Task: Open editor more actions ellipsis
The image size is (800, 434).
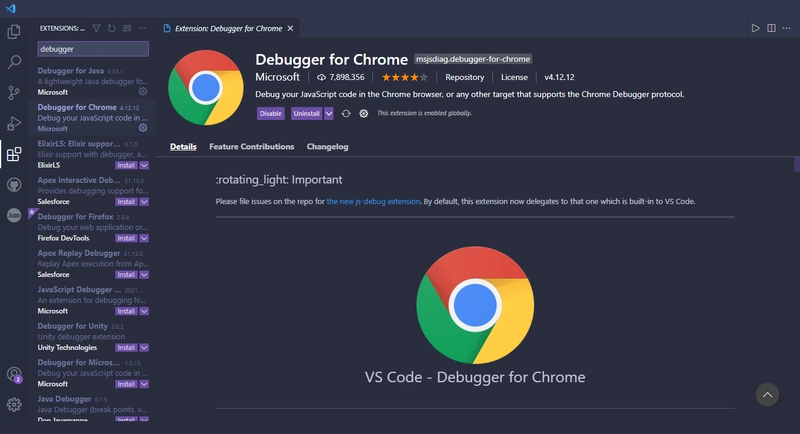Action: coord(787,29)
